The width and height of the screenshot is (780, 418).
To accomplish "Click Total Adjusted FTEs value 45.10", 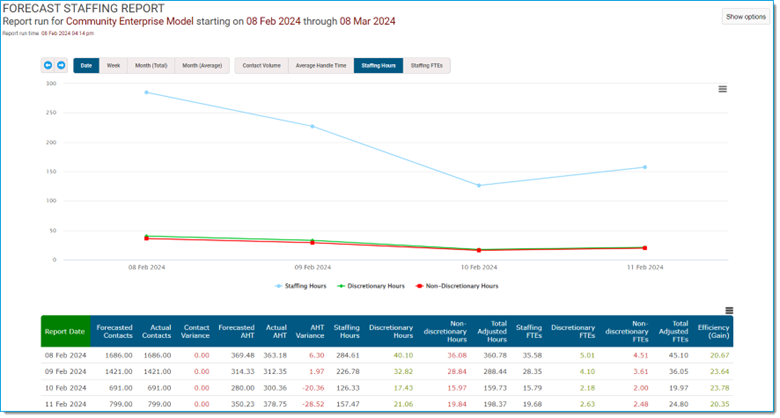I will click(x=679, y=355).
